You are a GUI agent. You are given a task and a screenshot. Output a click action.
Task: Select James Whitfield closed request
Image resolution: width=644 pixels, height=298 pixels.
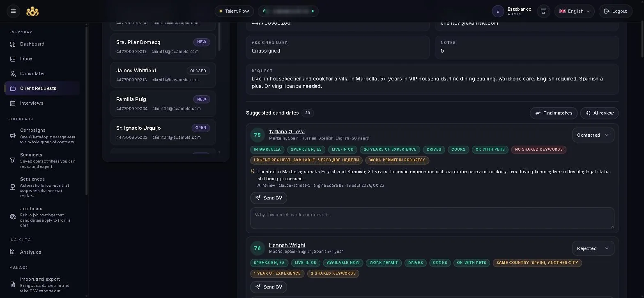tap(163, 75)
